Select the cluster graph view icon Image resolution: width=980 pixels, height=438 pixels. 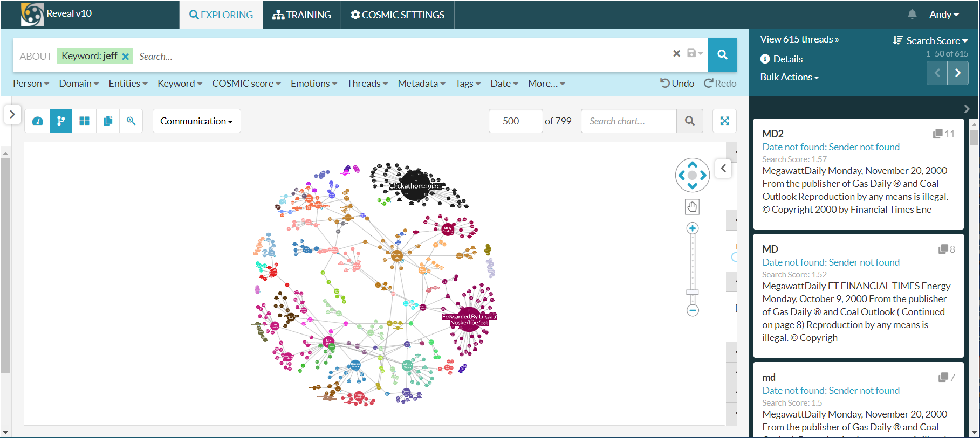tap(61, 121)
